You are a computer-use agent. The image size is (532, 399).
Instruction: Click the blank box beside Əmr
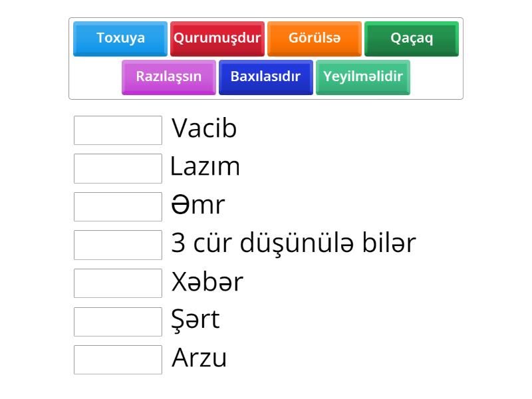(x=118, y=207)
